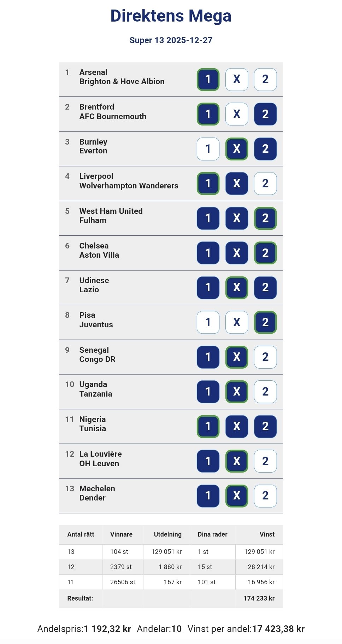Viewport: 342px width, 644px height.
Task: Click the Super 13 2025-12-27 subtitle
Action: (x=171, y=40)
